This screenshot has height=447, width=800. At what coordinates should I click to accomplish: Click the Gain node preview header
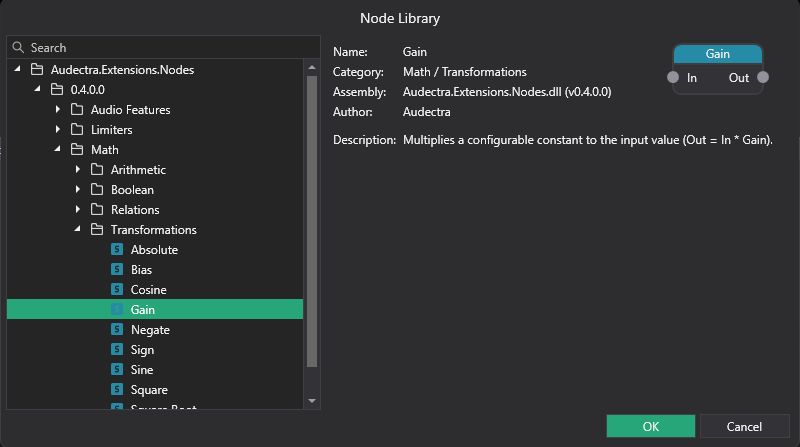point(718,54)
